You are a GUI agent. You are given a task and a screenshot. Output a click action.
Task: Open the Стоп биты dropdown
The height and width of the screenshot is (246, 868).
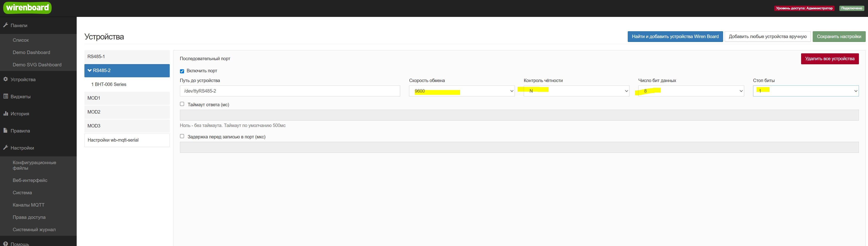tap(805, 91)
